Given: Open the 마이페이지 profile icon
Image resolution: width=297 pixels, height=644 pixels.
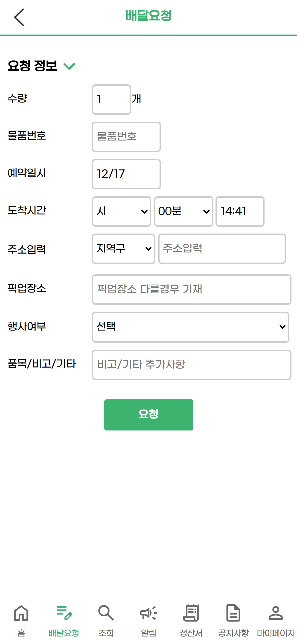Looking at the screenshot, I should (276, 613).
